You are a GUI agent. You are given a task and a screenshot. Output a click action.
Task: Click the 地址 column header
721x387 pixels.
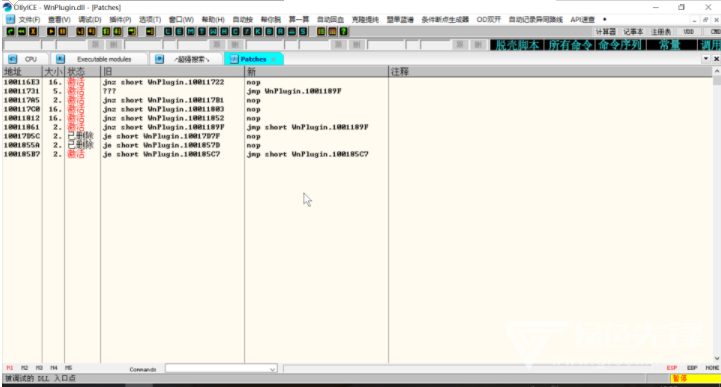[22, 72]
